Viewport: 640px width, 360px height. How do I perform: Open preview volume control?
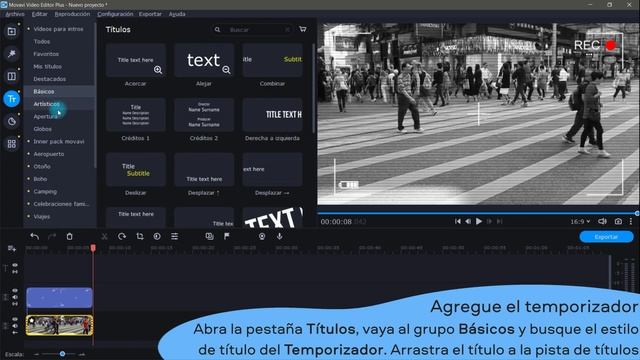click(602, 221)
